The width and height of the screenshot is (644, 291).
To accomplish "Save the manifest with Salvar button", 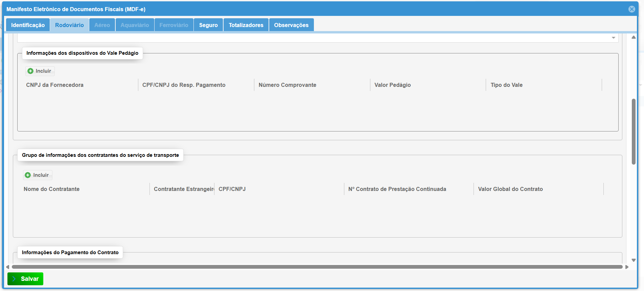I will [x=25, y=279].
